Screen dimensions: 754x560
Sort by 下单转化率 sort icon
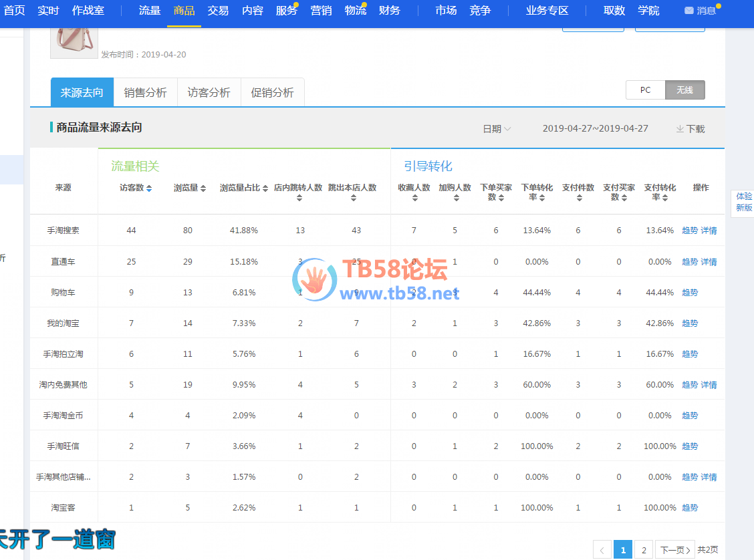(x=542, y=198)
